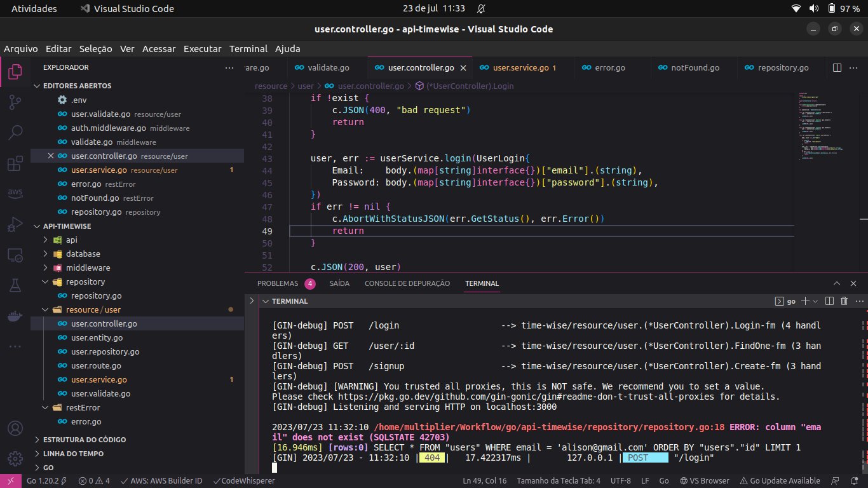Click the CodeWhisperer status bar item

[x=244, y=481]
